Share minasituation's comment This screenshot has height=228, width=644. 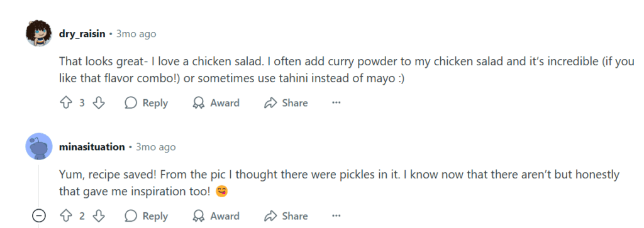(x=286, y=215)
